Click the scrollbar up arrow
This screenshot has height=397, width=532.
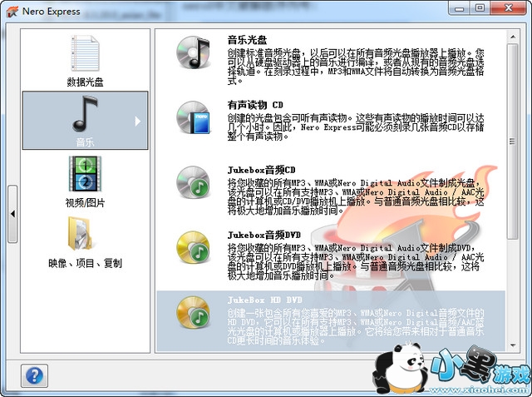click(513, 37)
